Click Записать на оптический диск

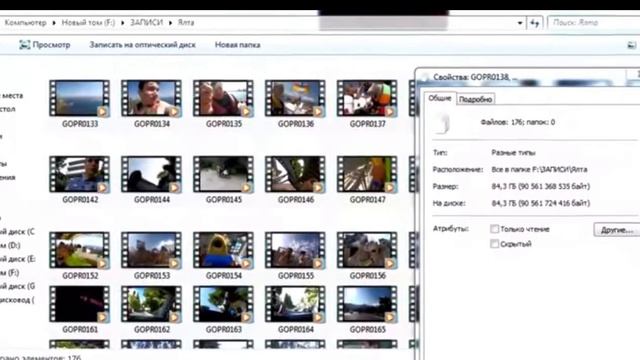[142, 45]
